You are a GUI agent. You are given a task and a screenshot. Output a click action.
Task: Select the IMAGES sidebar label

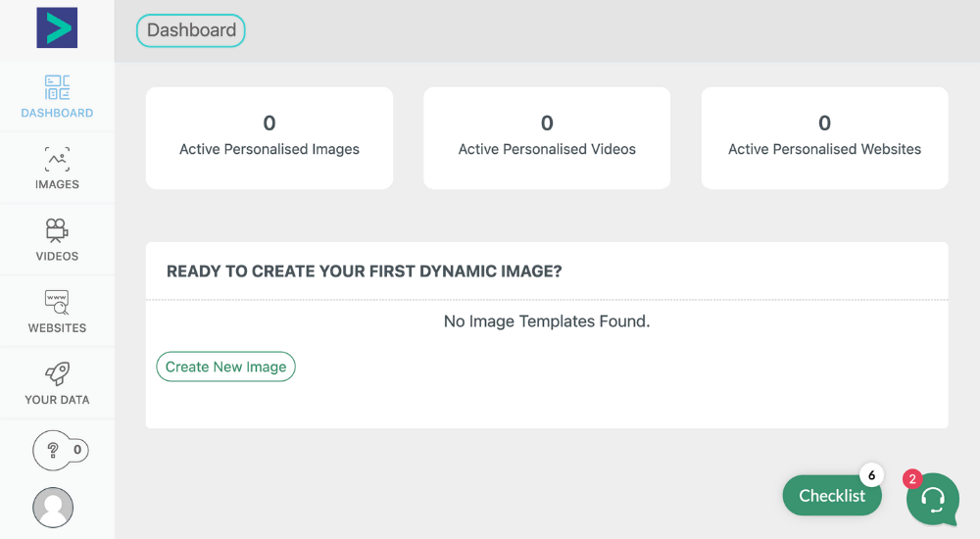pos(57,184)
